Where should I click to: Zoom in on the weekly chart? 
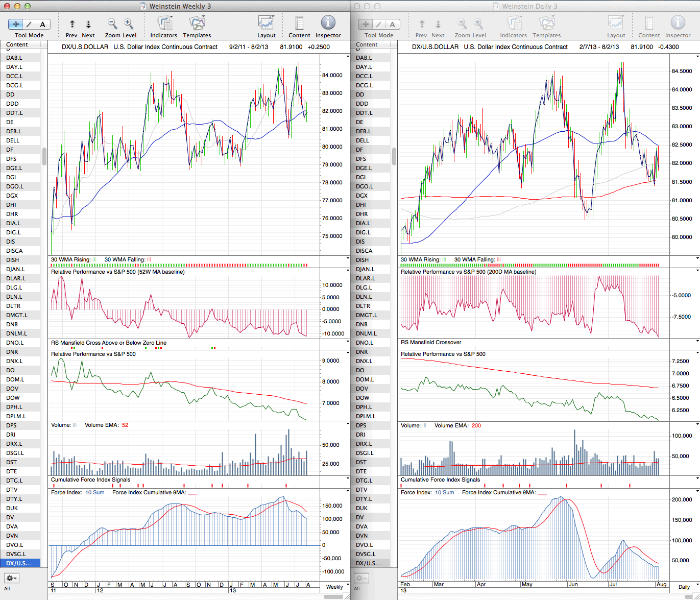tap(129, 24)
